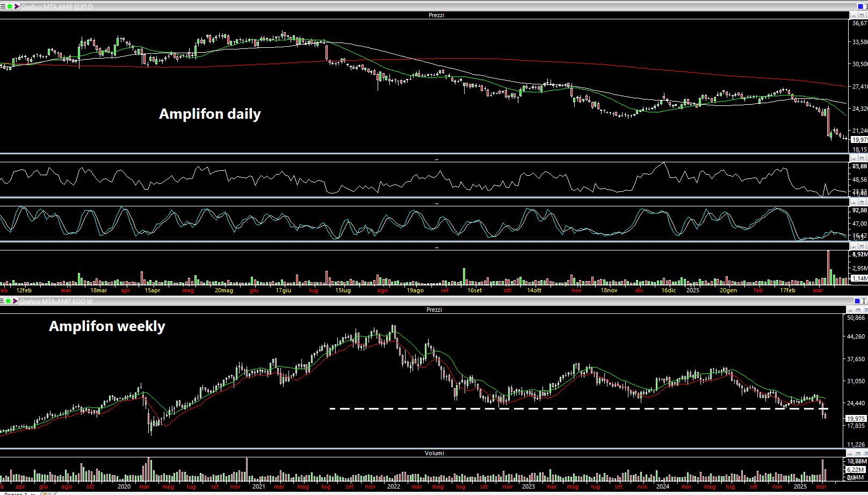
Task: Click 11,226 price axis value on weekly chart
Action: (x=856, y=444)
